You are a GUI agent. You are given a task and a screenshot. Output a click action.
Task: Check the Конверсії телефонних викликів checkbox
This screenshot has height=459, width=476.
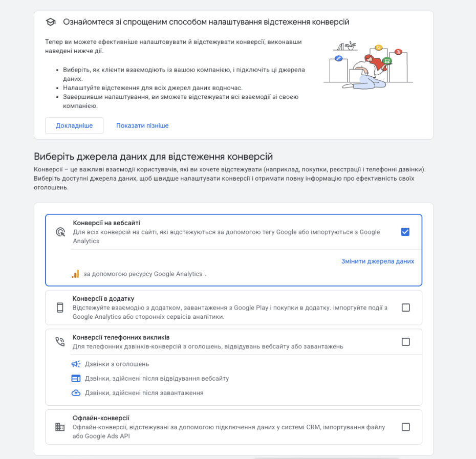tap(405, 342)
